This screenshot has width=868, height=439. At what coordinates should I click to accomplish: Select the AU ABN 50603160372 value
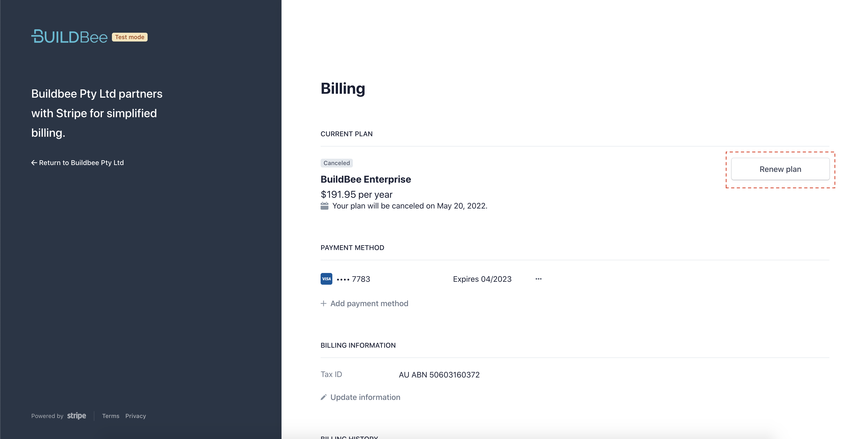[439, 375]
